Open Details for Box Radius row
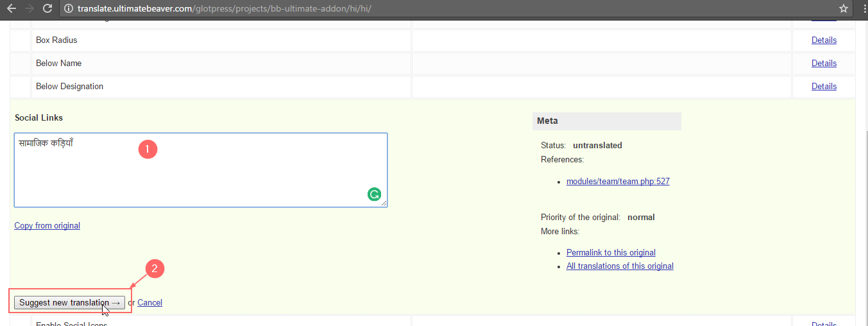868x326 pixels. (824, 40)
